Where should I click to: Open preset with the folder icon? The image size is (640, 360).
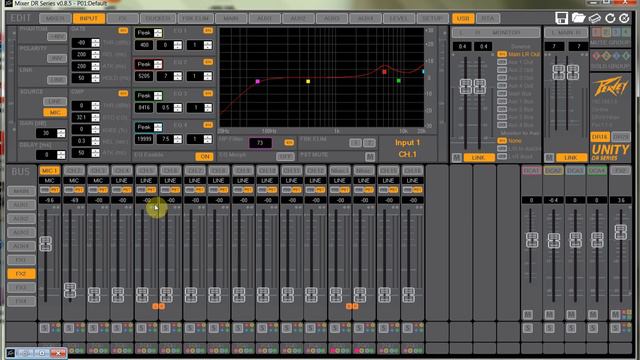coord(578,18)
